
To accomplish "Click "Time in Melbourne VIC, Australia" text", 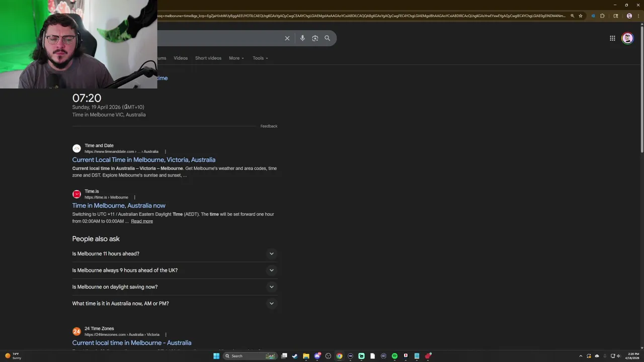I will (x=109, y=115).
